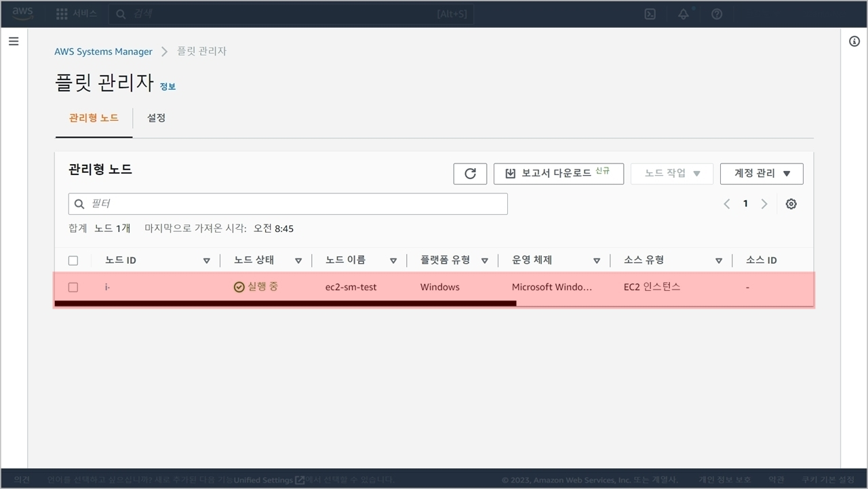The height and width of the screenshot is (489, 868).
Task: Go to previous page arrow
Action: point(726,204)
